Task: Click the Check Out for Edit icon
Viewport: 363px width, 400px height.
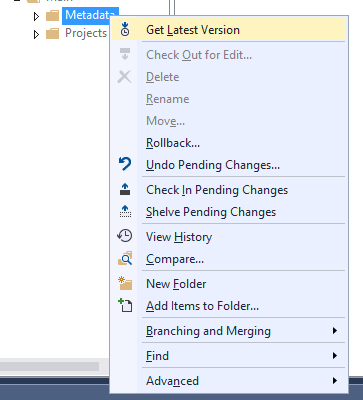Action: tap(125, 54)
